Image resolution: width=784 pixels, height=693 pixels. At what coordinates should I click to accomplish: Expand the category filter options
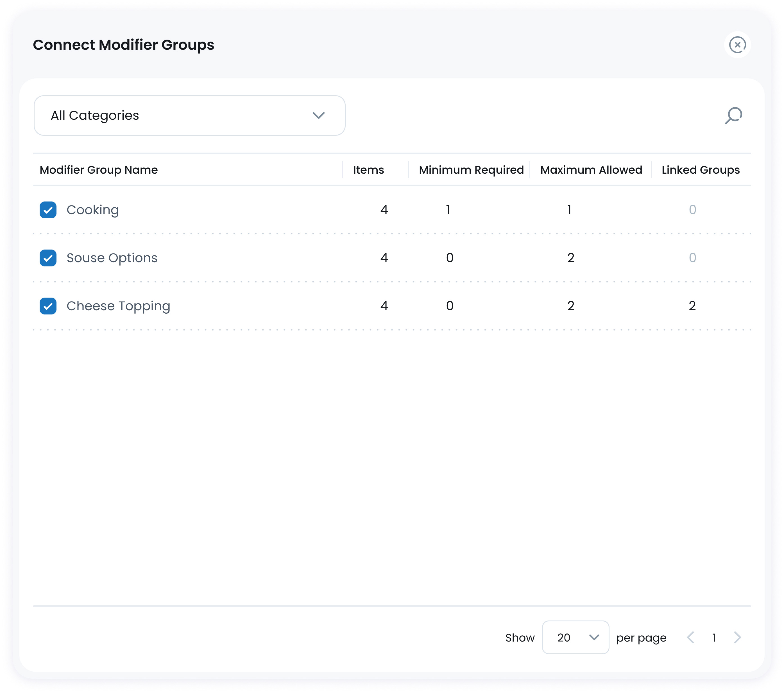click(189, 115)
